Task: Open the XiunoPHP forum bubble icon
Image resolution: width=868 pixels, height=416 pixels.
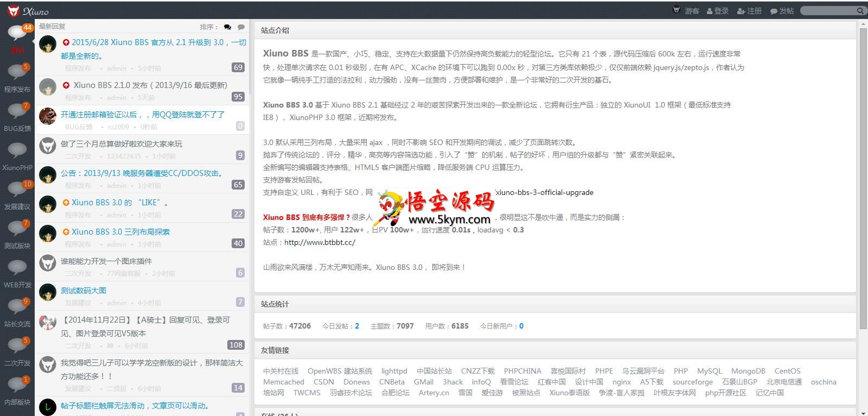Action: pyautogui.click(x=17, y=150)
